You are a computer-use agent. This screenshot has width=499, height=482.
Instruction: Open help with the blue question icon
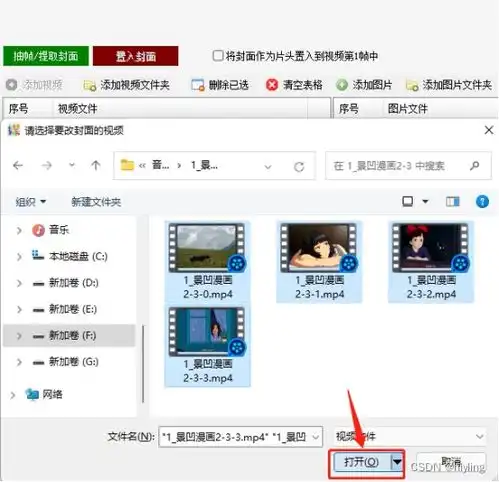pyautogui.click(x=482, y=201)
